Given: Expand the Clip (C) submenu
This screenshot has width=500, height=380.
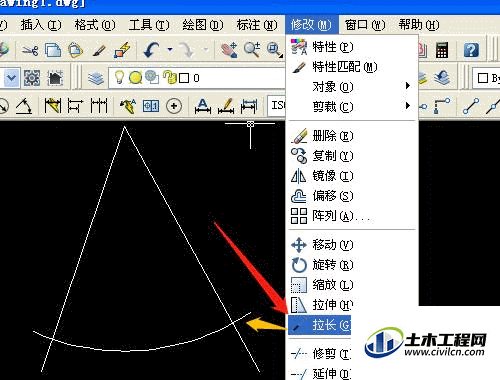Looking at the screenshot, I should point(352,107).
